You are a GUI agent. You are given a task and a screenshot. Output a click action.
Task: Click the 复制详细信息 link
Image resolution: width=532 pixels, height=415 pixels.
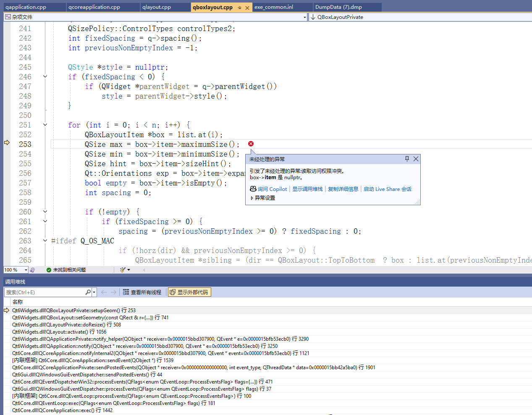pyautogui.click(x=343, y=189)
